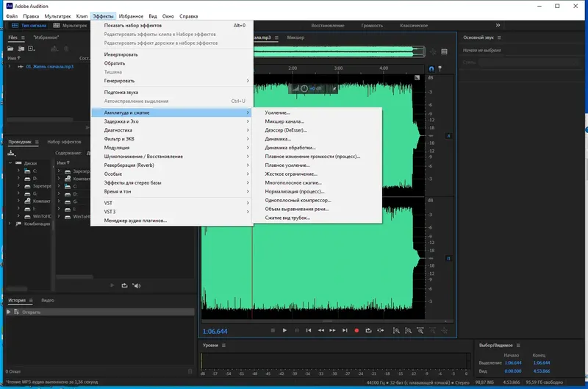Toggle Loop icon in media browser preview
The width and height of the screenshot is (588, 389).
pyautogui.click(x=124, y=285)
